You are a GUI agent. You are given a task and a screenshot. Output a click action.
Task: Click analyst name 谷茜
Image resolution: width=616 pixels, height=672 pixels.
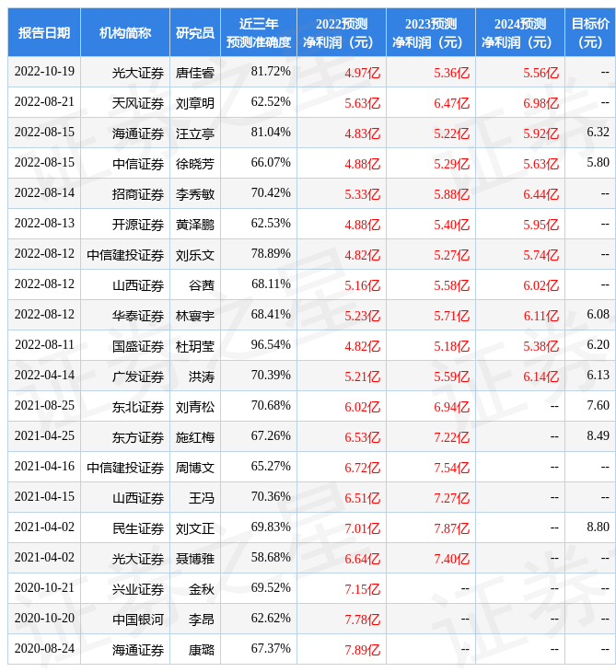(x=202, y=285)
